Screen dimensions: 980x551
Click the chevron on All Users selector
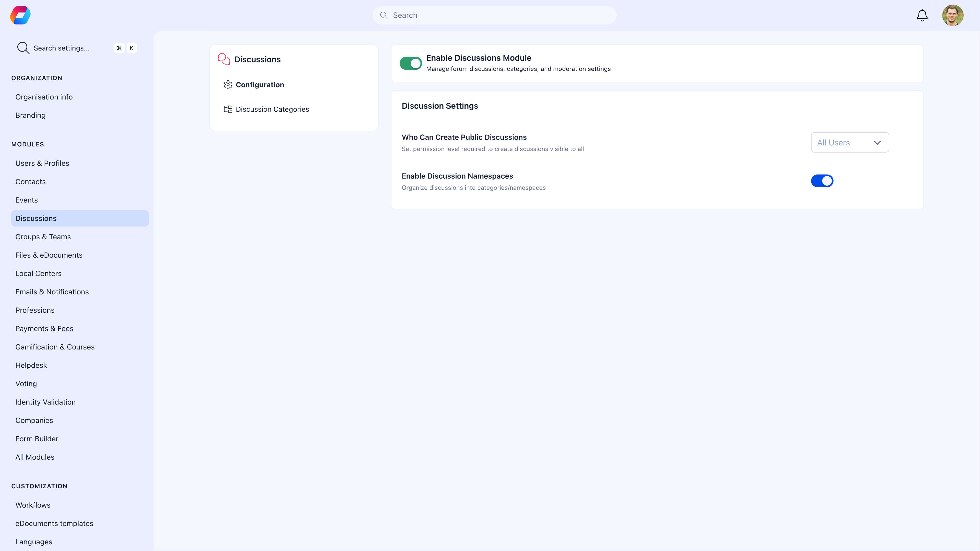pos(878,142)
